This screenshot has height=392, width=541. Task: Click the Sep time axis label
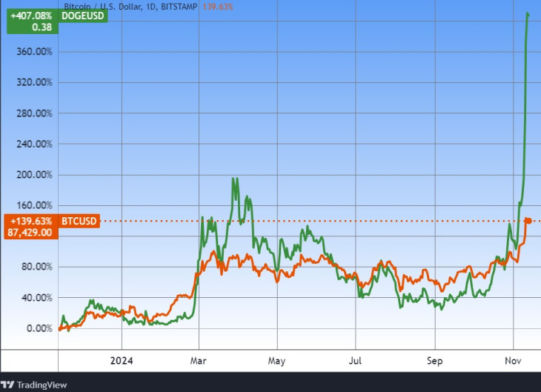[x=435, y=362]
